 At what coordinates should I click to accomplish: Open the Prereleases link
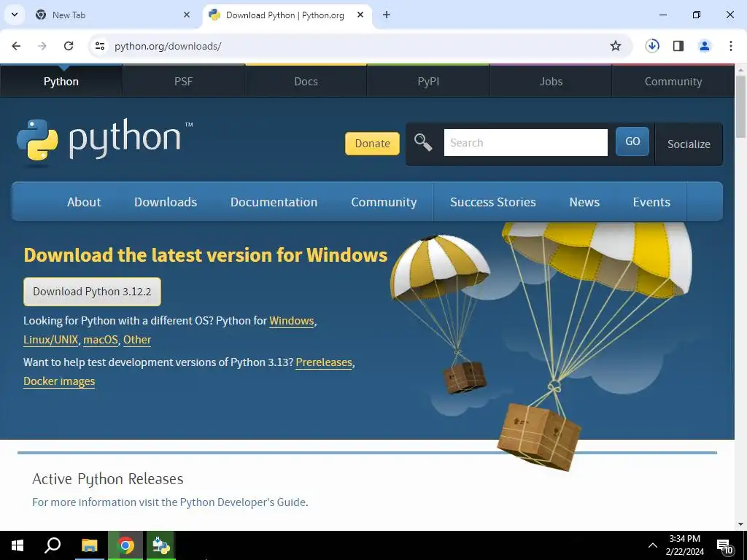point(324,362)
